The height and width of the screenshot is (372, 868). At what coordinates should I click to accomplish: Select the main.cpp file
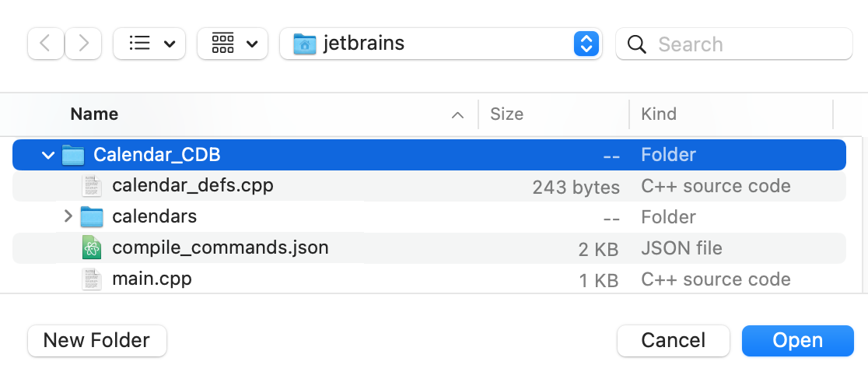152,279
